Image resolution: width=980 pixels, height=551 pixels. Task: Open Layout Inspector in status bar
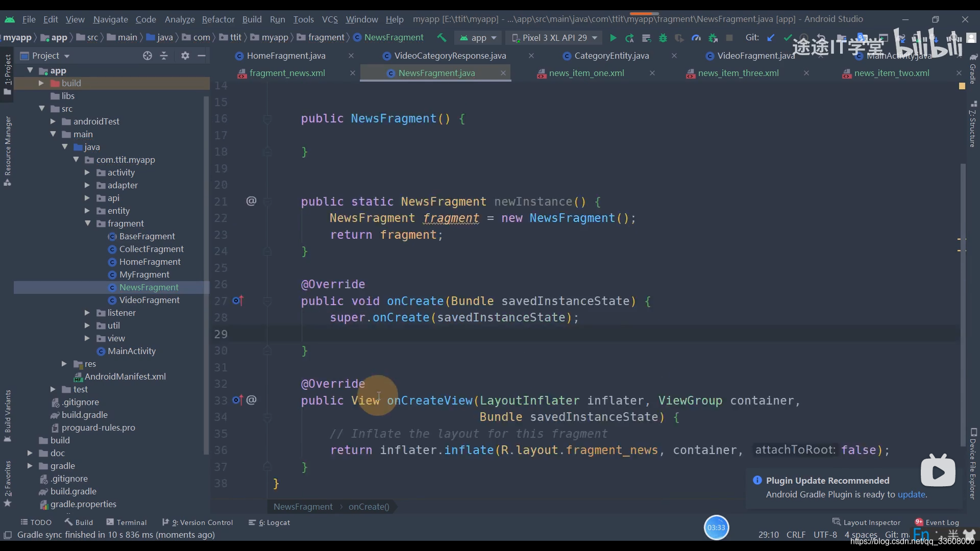coord(866,522)
